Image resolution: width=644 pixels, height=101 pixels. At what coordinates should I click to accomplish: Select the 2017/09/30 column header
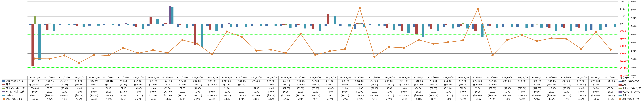404,78
